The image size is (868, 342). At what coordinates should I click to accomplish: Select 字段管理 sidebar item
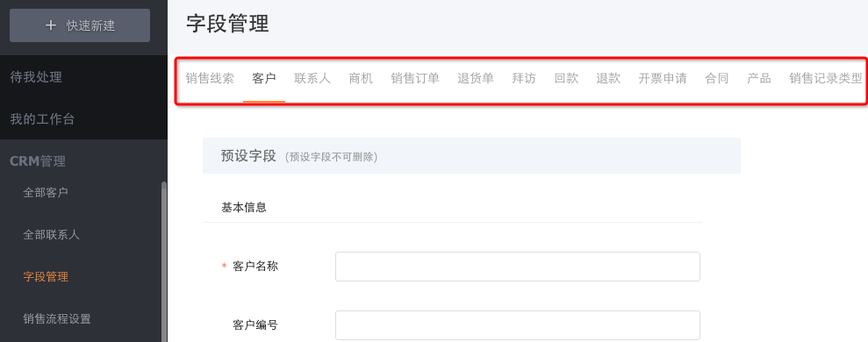46,277
